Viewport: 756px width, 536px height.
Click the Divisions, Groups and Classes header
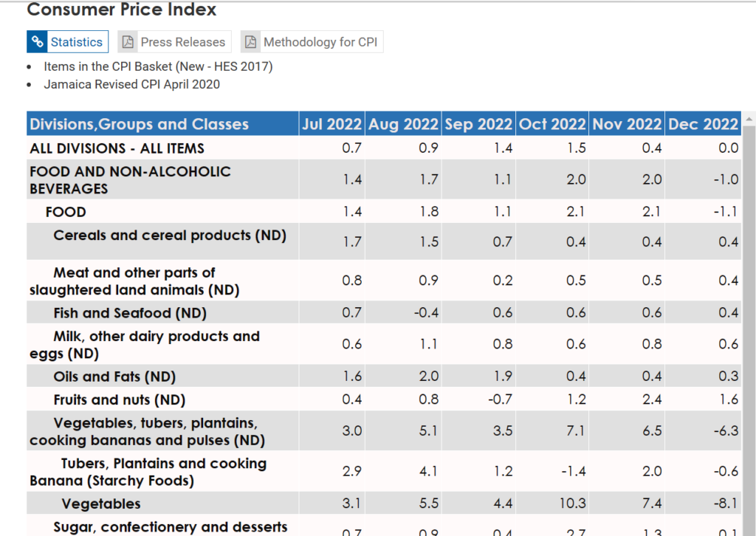pyautogui.click(x=140, y=124)
